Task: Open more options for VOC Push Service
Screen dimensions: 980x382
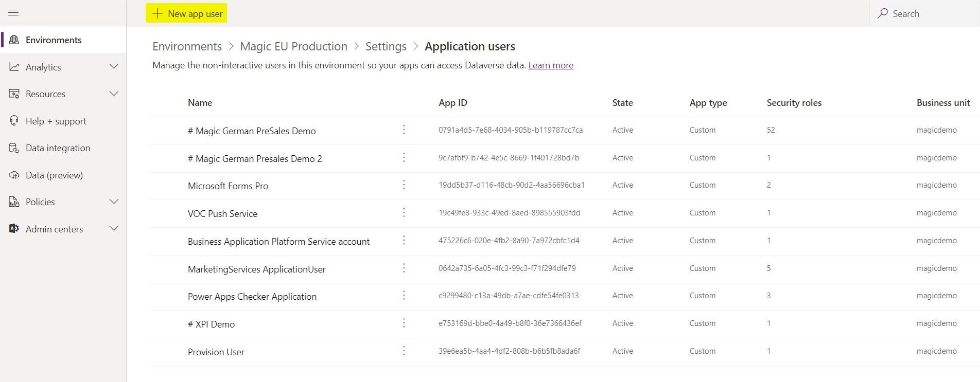Action: 404,213
